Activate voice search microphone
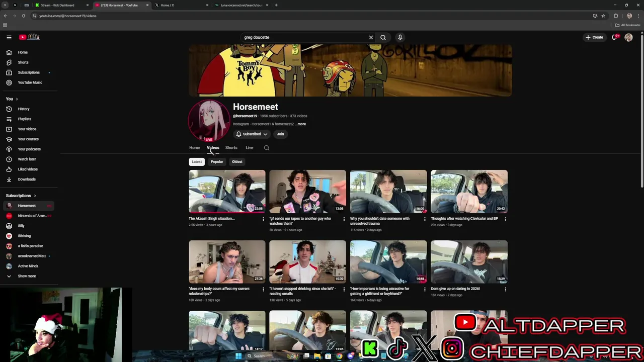Viewport: 644px width, 362px height. coord(400,37)
